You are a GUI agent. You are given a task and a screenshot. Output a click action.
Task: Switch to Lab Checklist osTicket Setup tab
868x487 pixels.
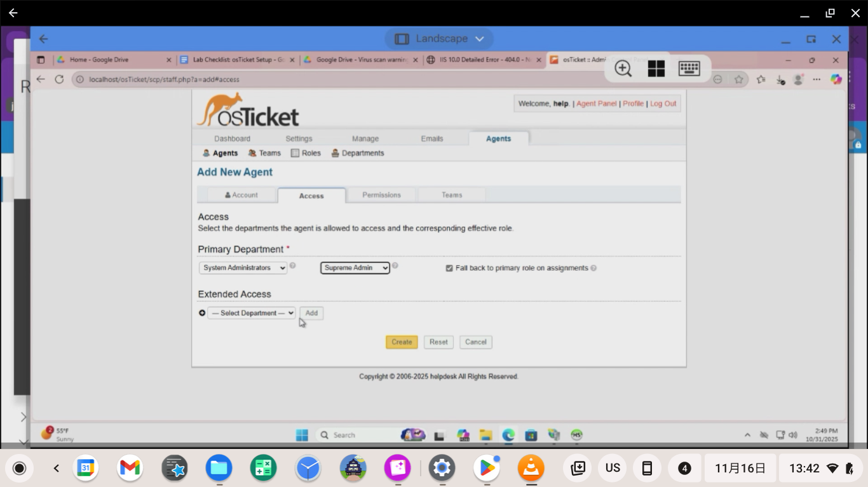tap(237, 60)
